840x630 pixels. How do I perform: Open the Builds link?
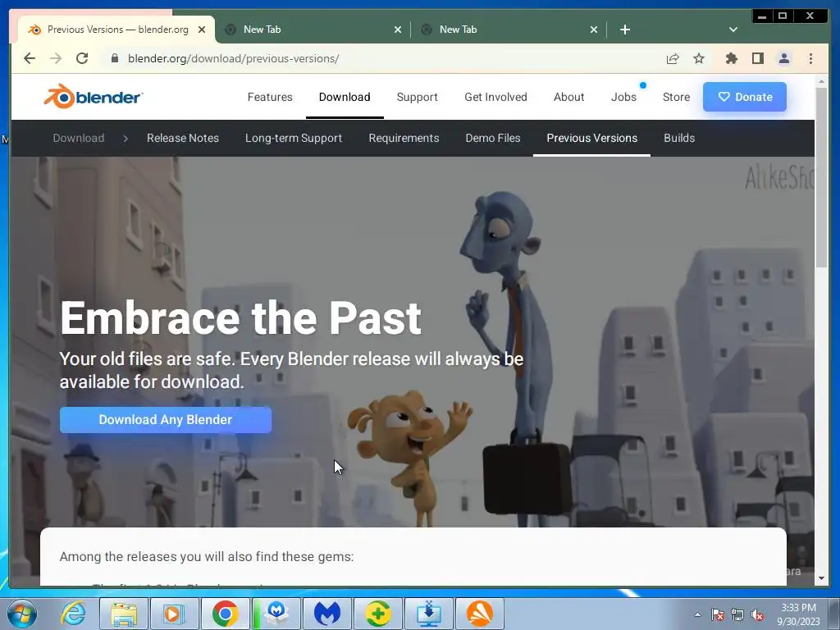point(679,138)
